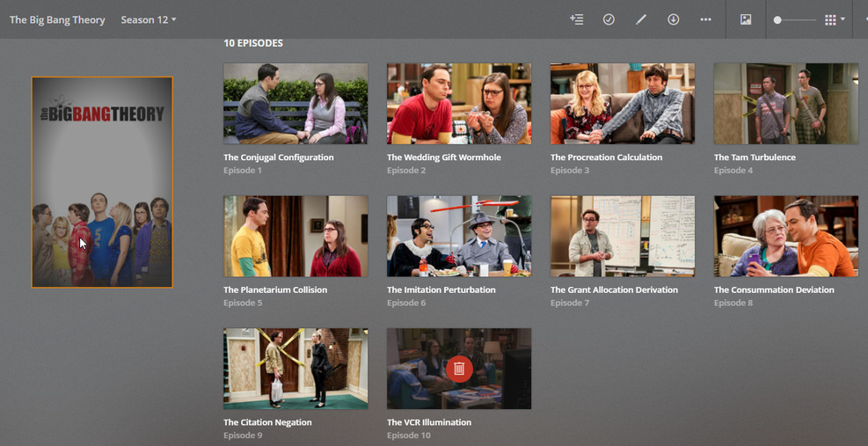Image resolution: width=868 pixels, height=446 pixels.
Task: Open The Consummation Deviation thumbnail
Action: click(786, 236)
